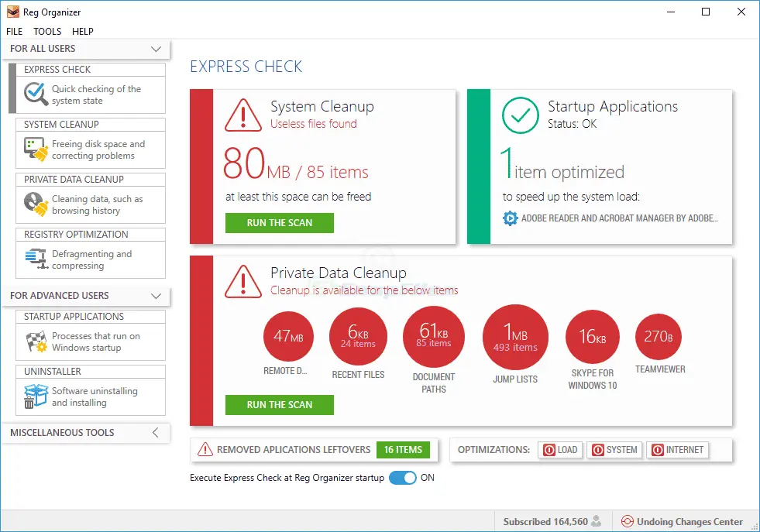The height and width of the screenshot is (532, 760).
Task: Click the Startup Applications green checkmark circle
Action: pos(520,115)
